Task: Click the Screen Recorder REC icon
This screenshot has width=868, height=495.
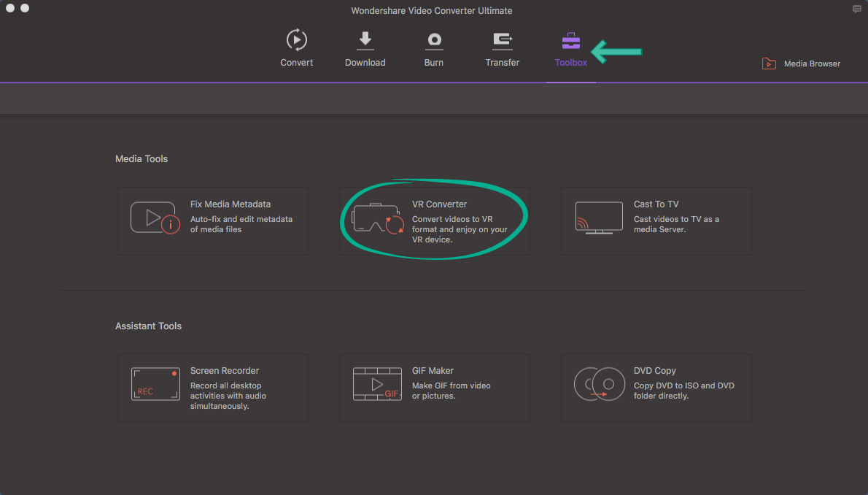Action: [155, 383]
